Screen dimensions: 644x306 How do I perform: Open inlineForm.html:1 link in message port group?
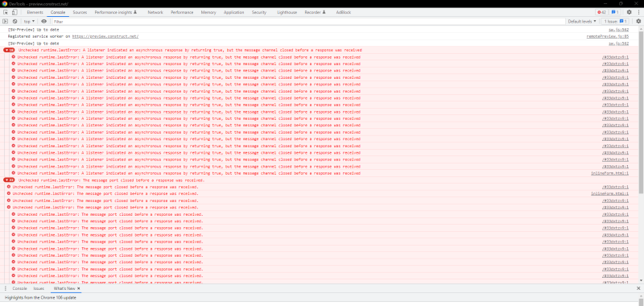point(609,193)
